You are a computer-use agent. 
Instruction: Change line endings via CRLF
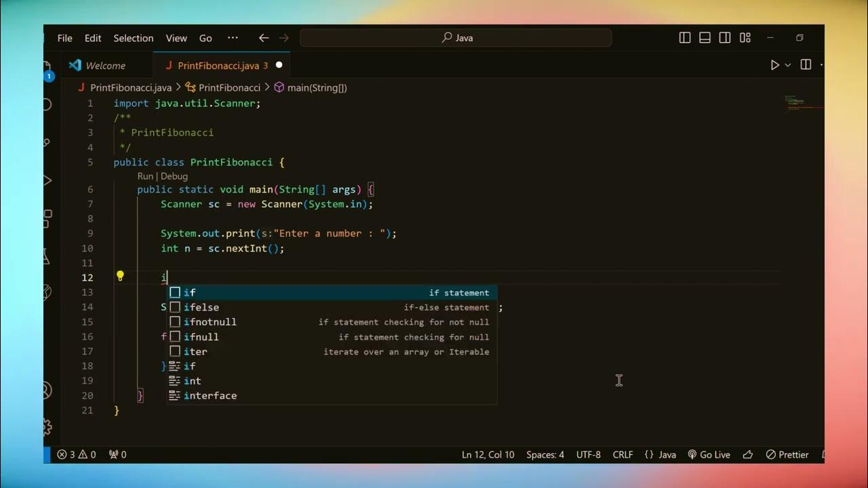pos(623,455)
